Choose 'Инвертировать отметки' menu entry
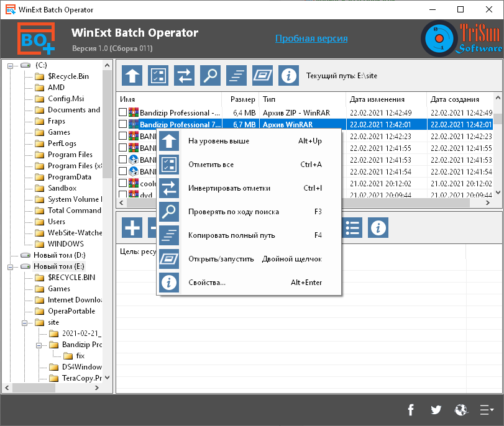This screenshot has height=426, width=504. pyautogui.click(x=229, y=188)
